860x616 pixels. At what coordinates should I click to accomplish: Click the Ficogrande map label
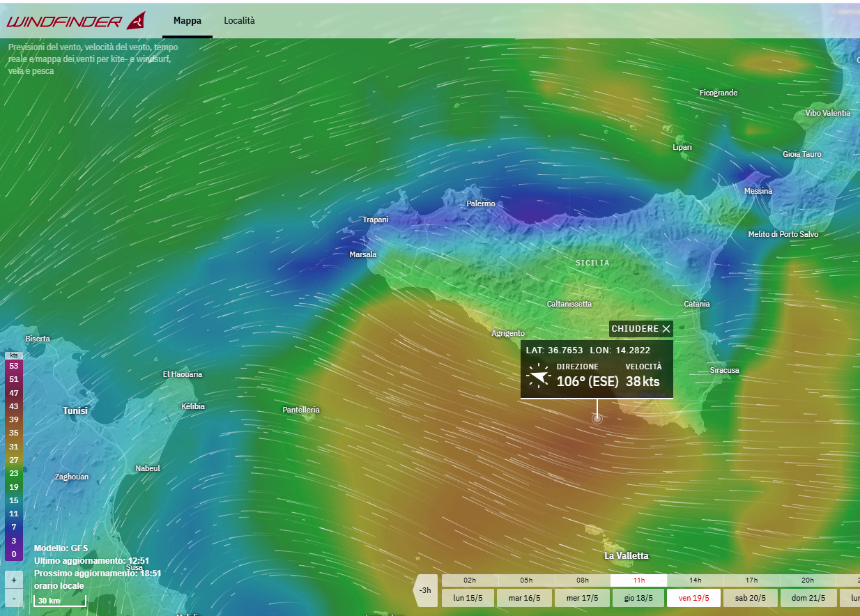tap(719, 93)
